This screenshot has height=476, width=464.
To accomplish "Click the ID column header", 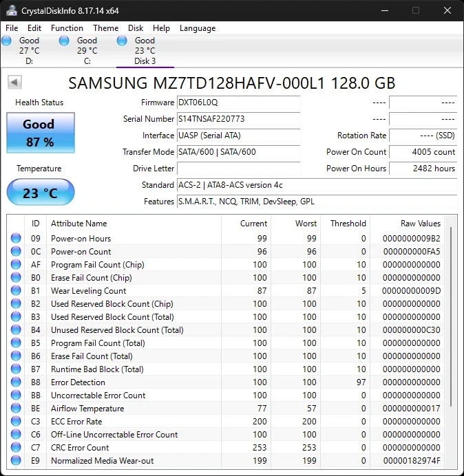I will tap(35, 224).
